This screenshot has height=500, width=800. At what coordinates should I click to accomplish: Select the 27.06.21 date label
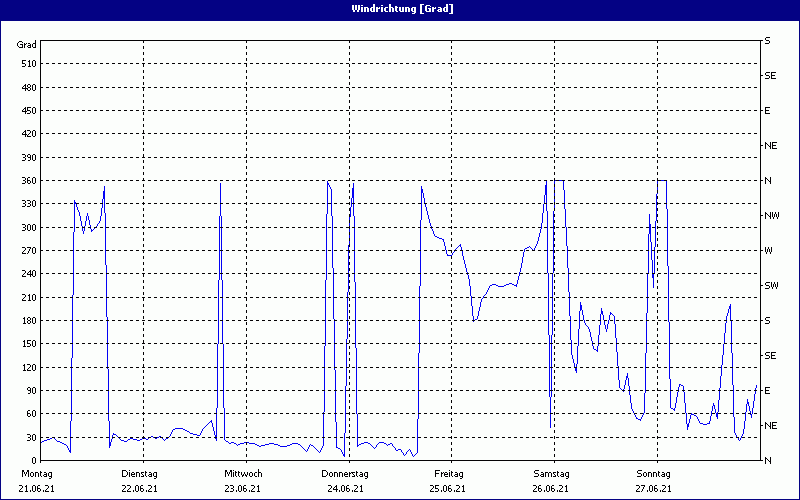654,489
